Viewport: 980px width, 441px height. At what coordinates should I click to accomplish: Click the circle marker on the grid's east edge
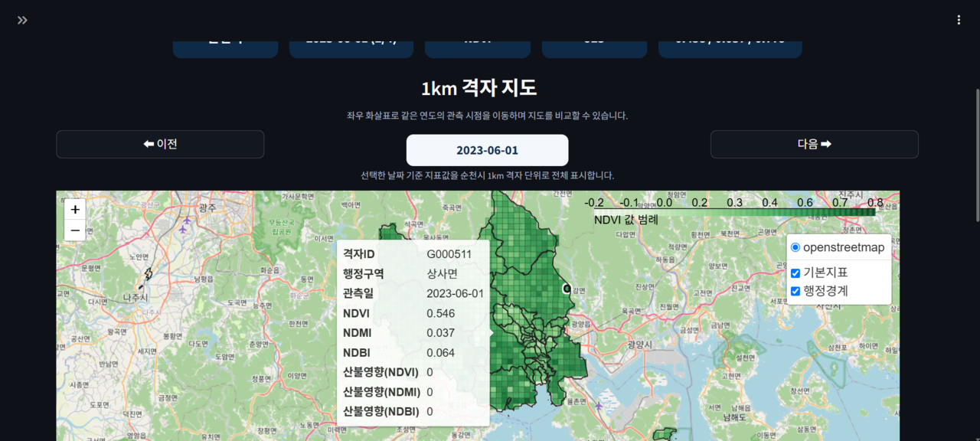(x=567, y=289)
